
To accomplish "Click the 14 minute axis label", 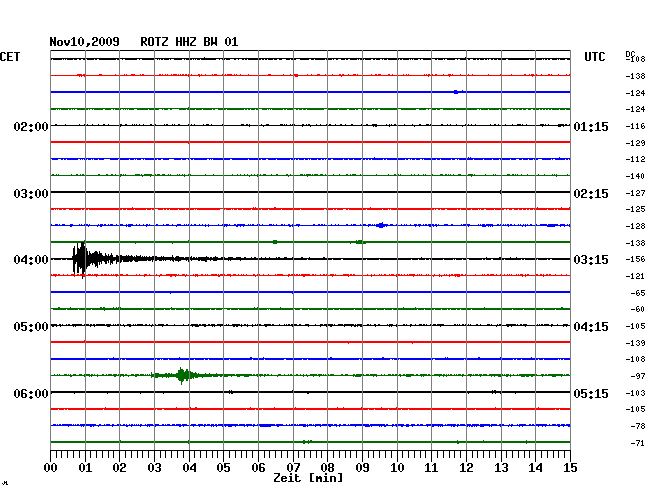I will point(536,468).
